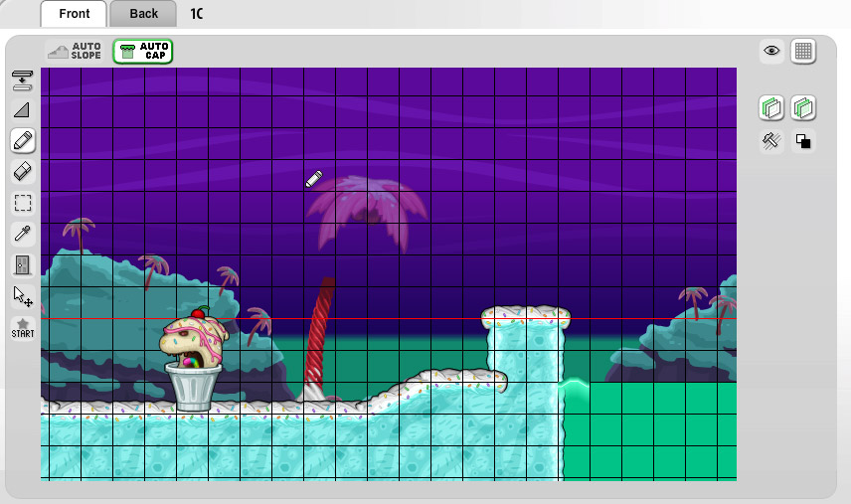The image size is (851, 504).
Task: Click the frosted cake pillar top
Action: click(x=526, y=316)
